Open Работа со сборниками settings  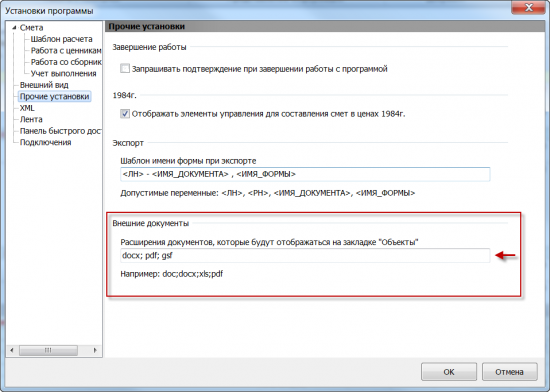tap(66, 62)
